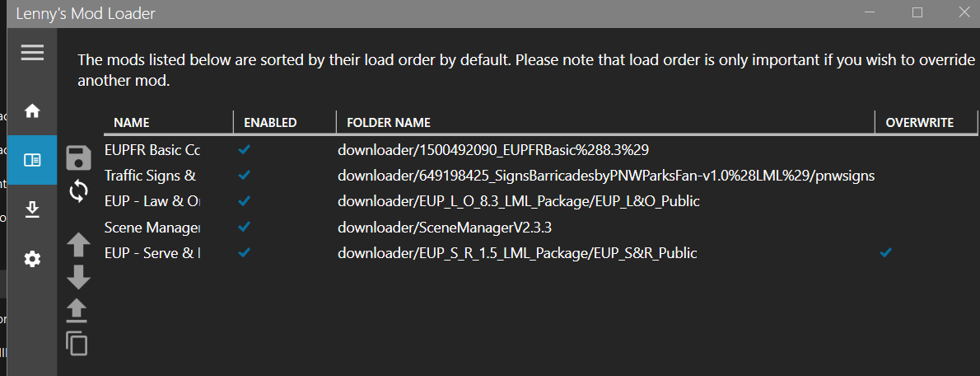The image size is (980, 376).
Task: Open the hamburger navigation menu
Action: click(32, 53)
